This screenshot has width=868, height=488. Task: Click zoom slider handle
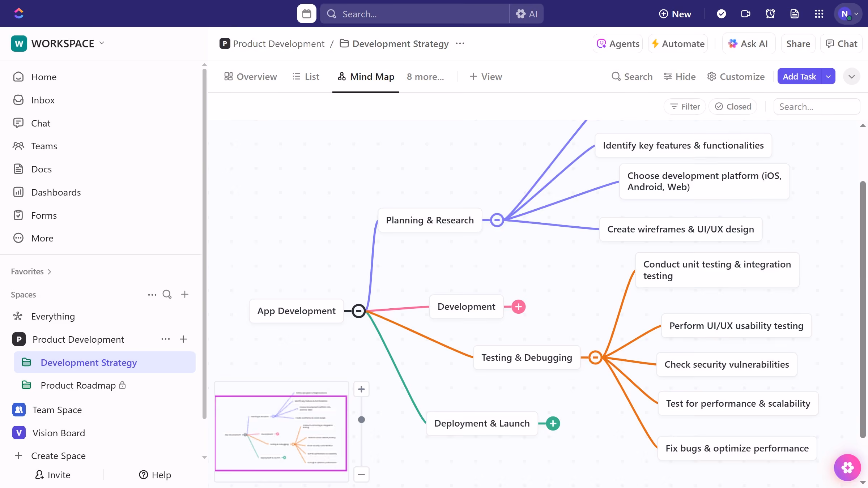pyautogui.click(x=361, y=420)
